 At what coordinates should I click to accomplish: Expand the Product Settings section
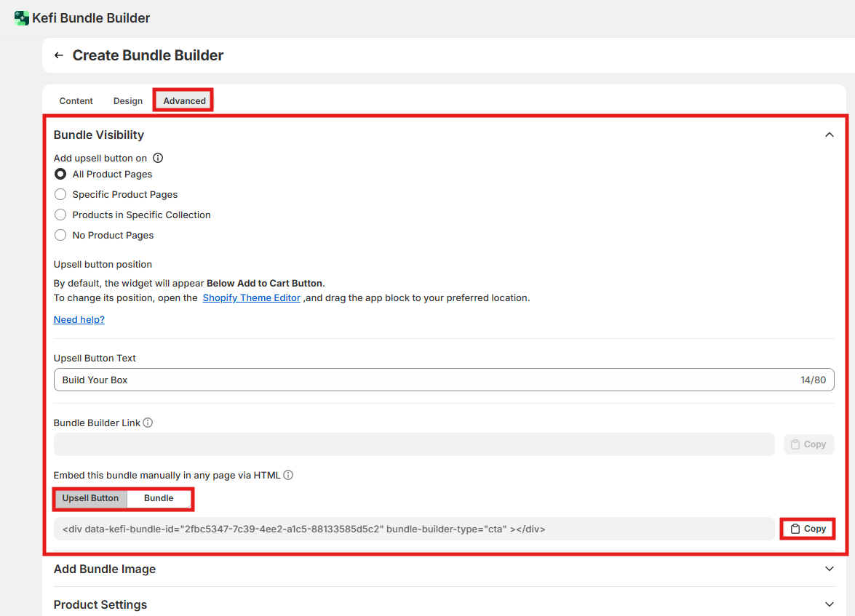coord(829,604)
